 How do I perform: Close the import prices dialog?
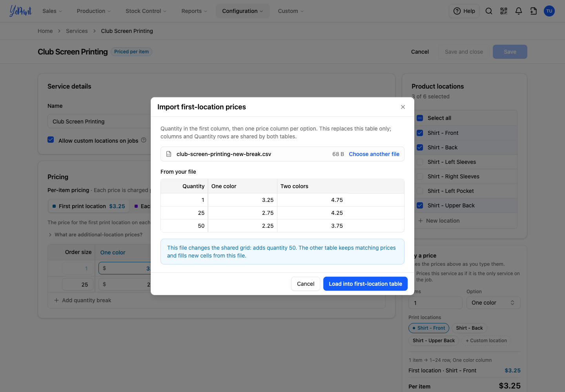pyautogui.click(x=403, y=107)
